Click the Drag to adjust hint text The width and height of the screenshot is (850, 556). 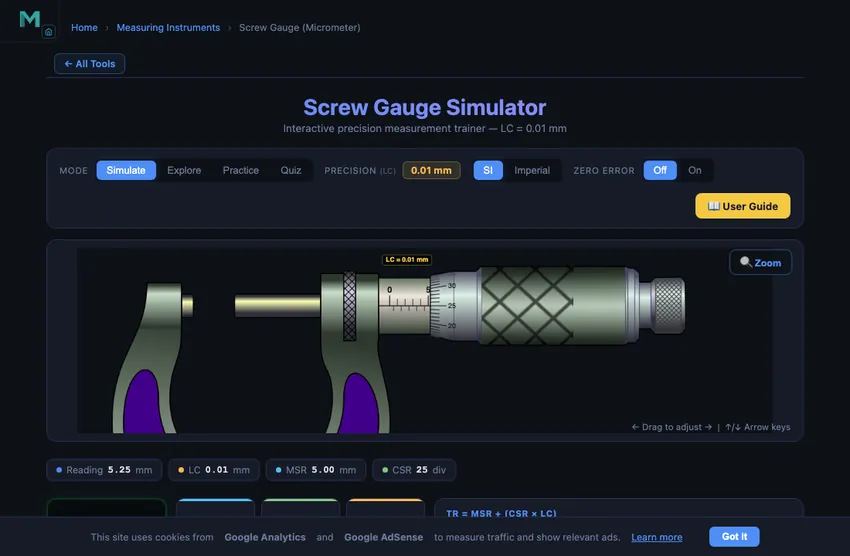(672, 427)
